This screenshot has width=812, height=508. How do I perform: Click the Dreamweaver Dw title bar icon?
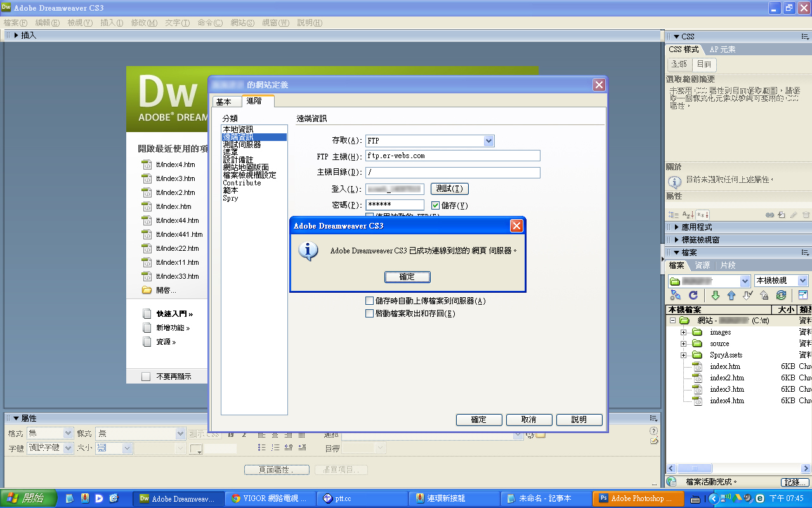click(6, 8)
